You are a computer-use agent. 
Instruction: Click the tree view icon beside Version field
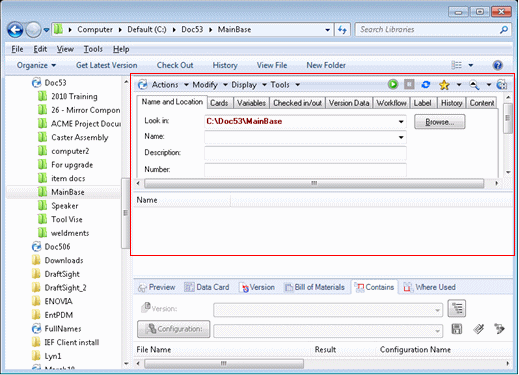tap(457, 308)
